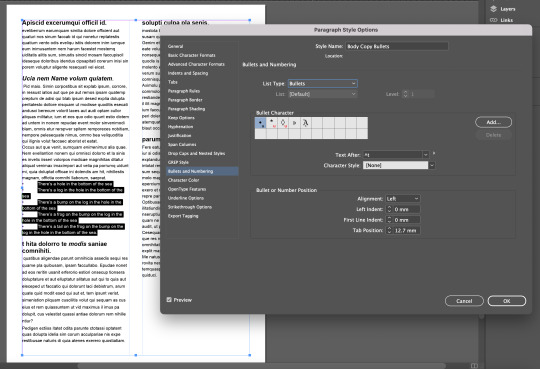540x369 pixels.
Task: Select Span Columns category
Action: tap(182, 144)
